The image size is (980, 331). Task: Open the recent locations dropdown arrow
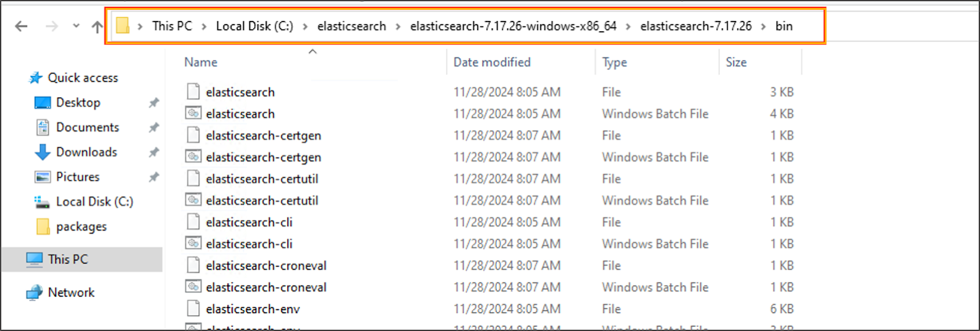76,26
